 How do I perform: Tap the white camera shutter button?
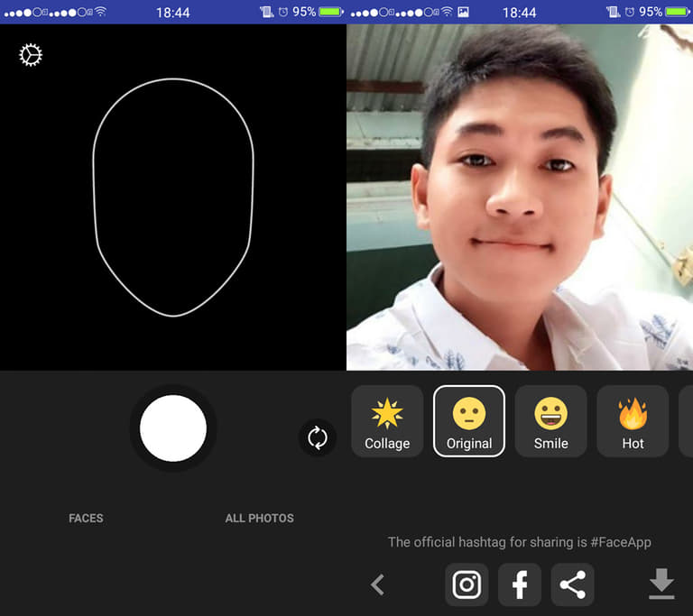(173, 428)
